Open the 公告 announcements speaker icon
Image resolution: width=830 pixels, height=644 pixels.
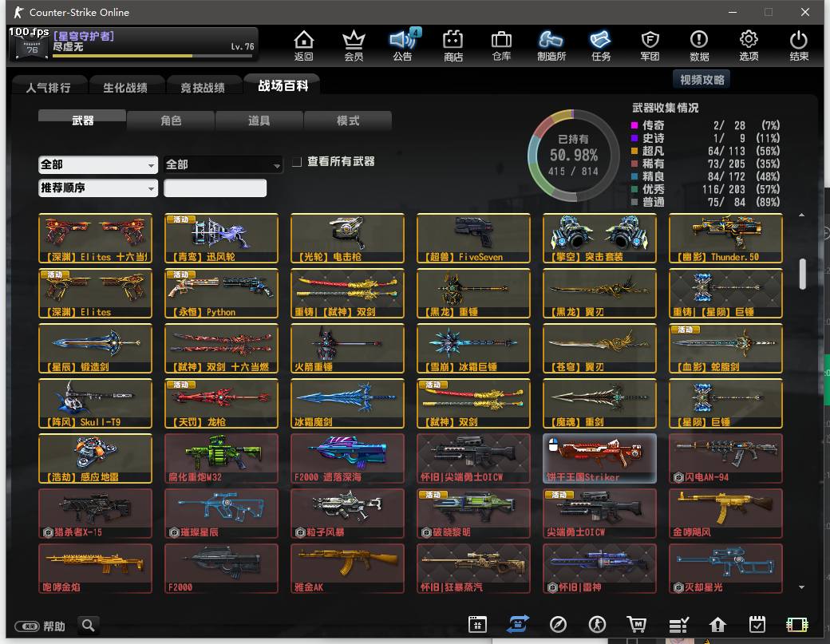click(403, 45)
